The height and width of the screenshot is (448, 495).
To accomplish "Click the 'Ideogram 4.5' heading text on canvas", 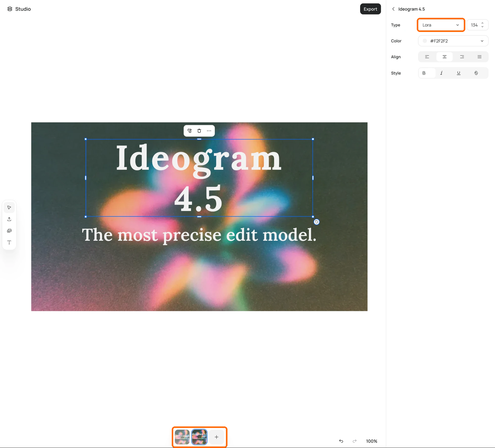I will tap(199, 178).
